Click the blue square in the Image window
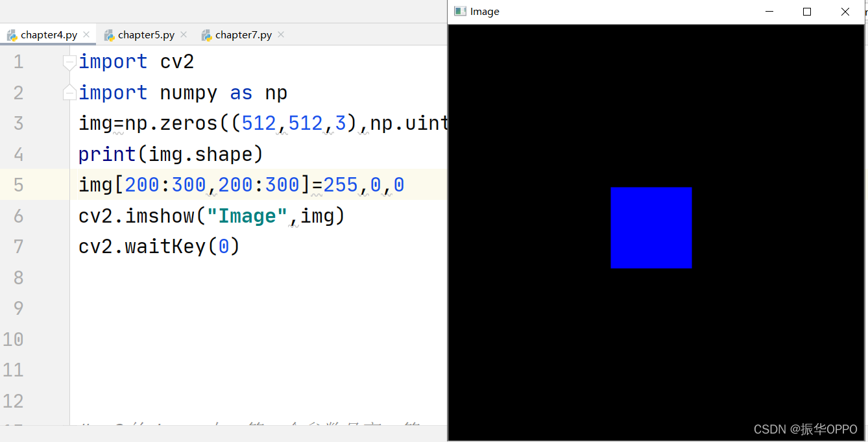 (x=651, y=227)
